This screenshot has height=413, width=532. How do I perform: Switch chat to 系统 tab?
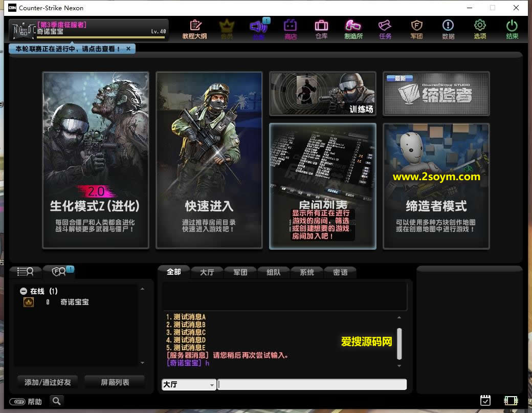click(306, 272)
